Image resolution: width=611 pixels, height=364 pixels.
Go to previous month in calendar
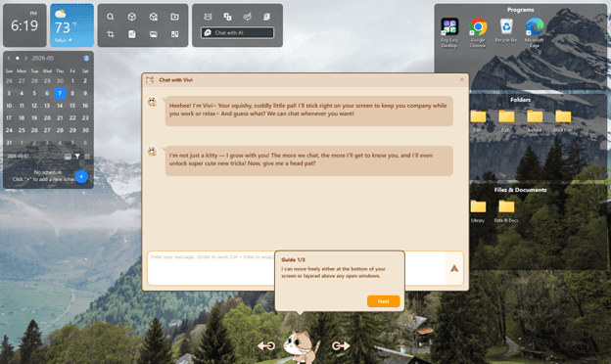tap(9, 58)
